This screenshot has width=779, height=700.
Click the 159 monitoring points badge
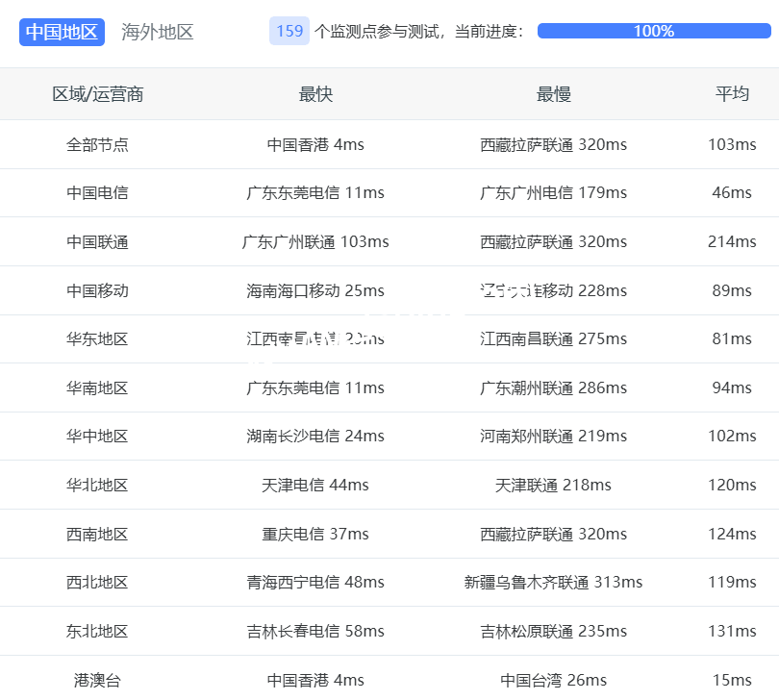[289, 31]
